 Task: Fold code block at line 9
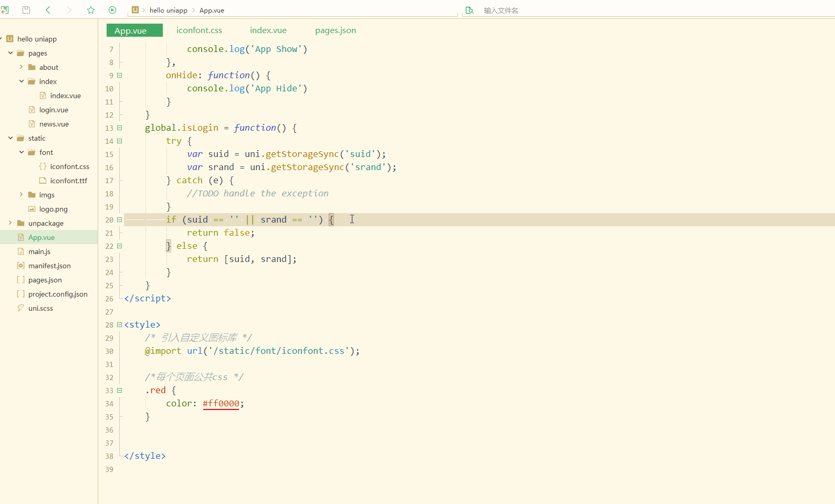(x=120, y=76)
